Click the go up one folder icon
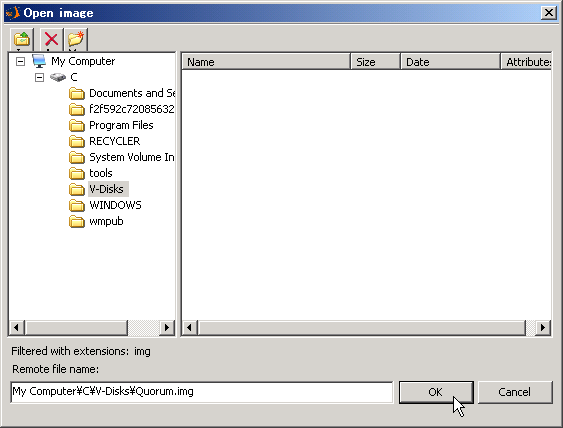Image resolution: width=563 pixels, height=428 pixels. tap(22, 39)
